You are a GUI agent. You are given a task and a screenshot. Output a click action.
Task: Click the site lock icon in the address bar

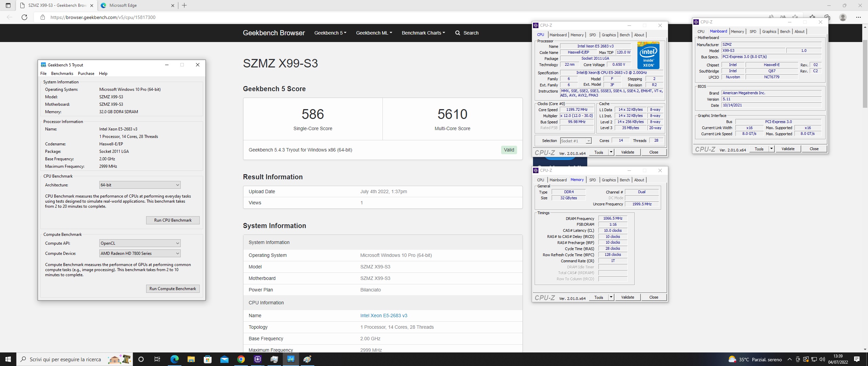click(43, 17)
